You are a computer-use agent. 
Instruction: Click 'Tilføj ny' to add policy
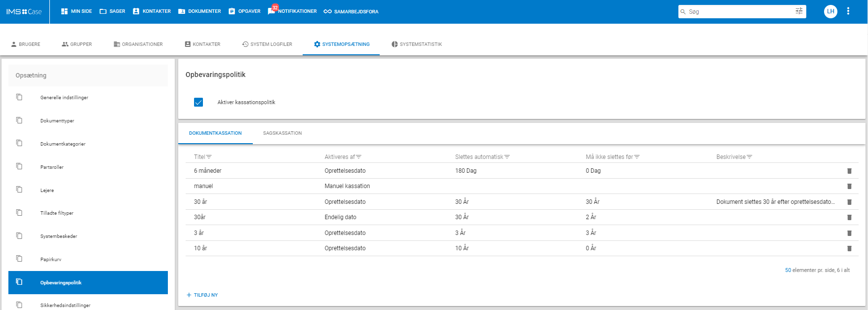202,295
